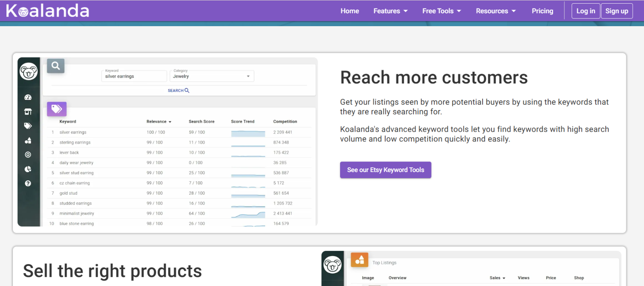Select the 'silver earrings' keyword row
The width and height of the screenshot is (644, 286).
(179, 132)
